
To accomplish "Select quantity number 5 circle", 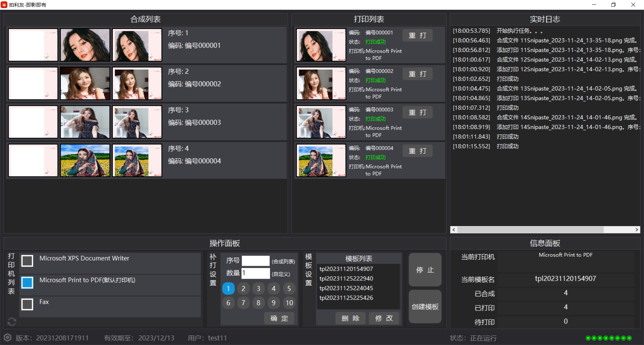I will [x=289, y=288].
